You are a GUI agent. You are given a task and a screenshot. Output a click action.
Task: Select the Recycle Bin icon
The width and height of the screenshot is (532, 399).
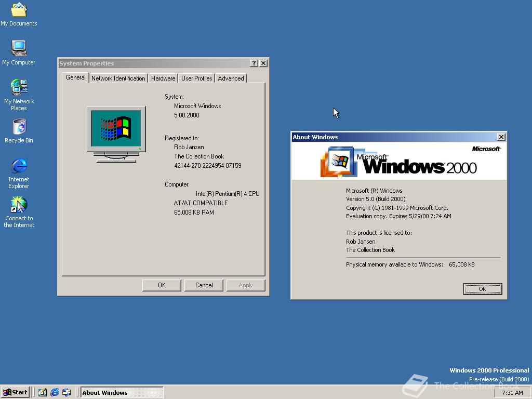tap(19, 130)
